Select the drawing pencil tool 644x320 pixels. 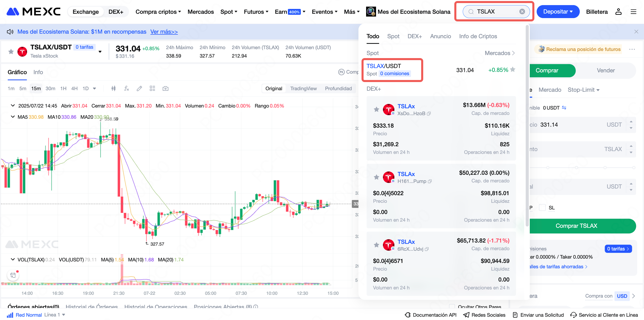coord(139,88)
